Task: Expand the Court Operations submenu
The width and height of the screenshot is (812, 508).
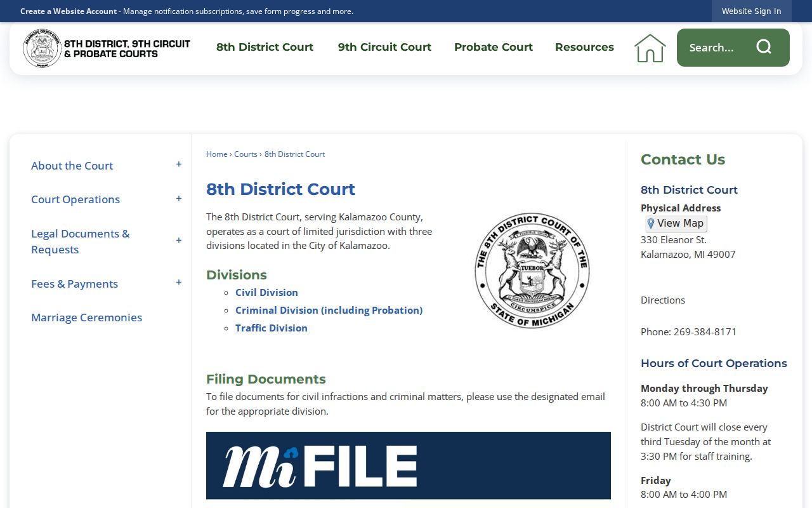Action: [179, 199]
